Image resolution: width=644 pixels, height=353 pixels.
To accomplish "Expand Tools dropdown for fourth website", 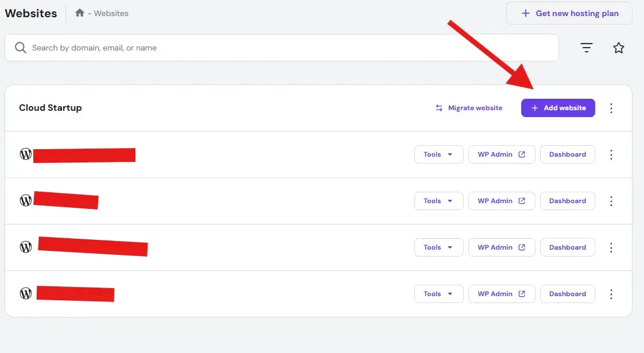I will click(x=439, y=294).
